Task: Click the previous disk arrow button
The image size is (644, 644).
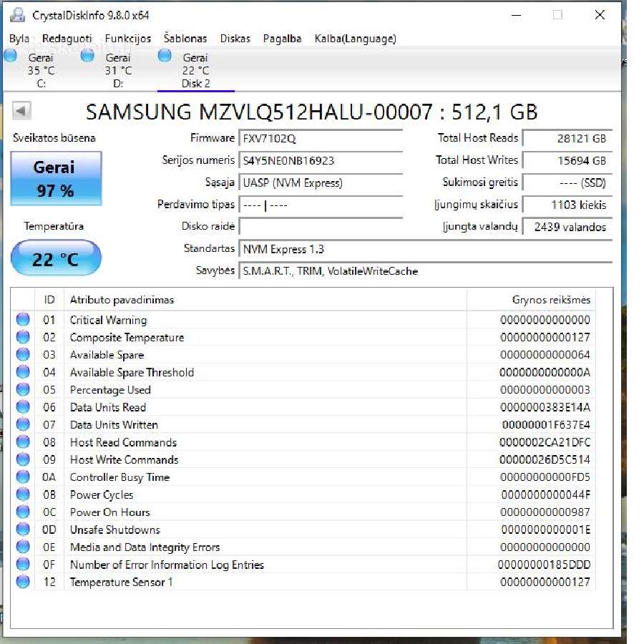Action: click(21, 110)
